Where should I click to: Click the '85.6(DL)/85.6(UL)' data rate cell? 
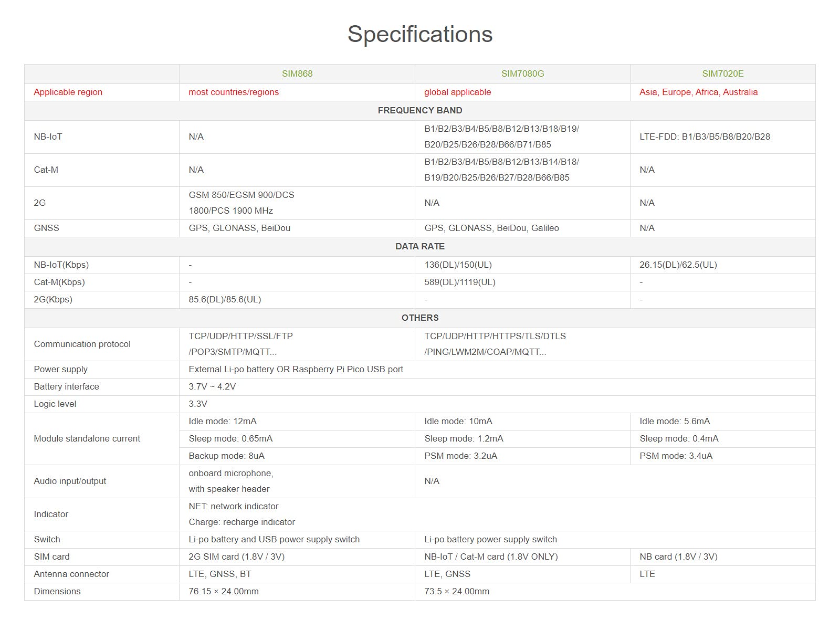click(x=225, y=299)
